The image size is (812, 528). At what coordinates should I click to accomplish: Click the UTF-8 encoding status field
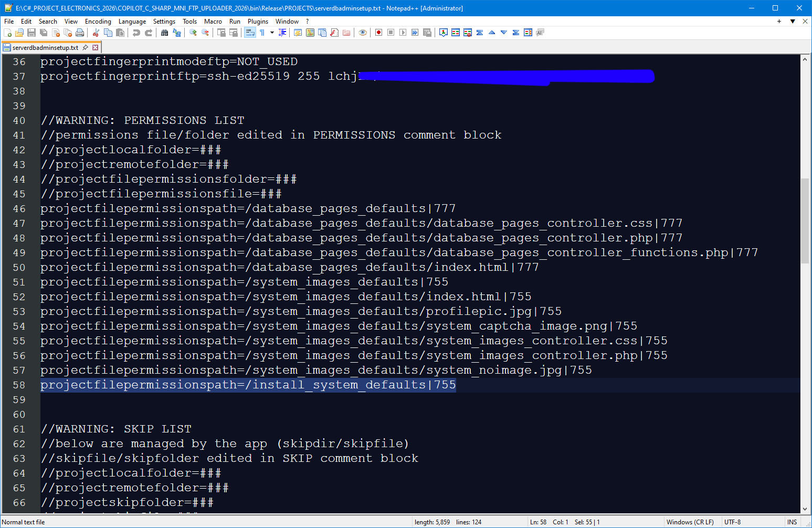point(732,522)
